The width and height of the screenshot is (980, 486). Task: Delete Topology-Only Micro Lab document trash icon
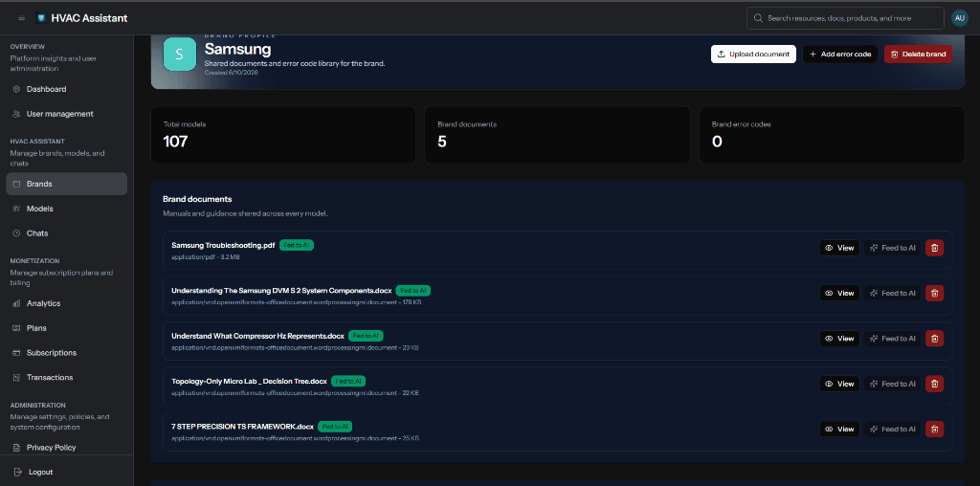[934, 384]
